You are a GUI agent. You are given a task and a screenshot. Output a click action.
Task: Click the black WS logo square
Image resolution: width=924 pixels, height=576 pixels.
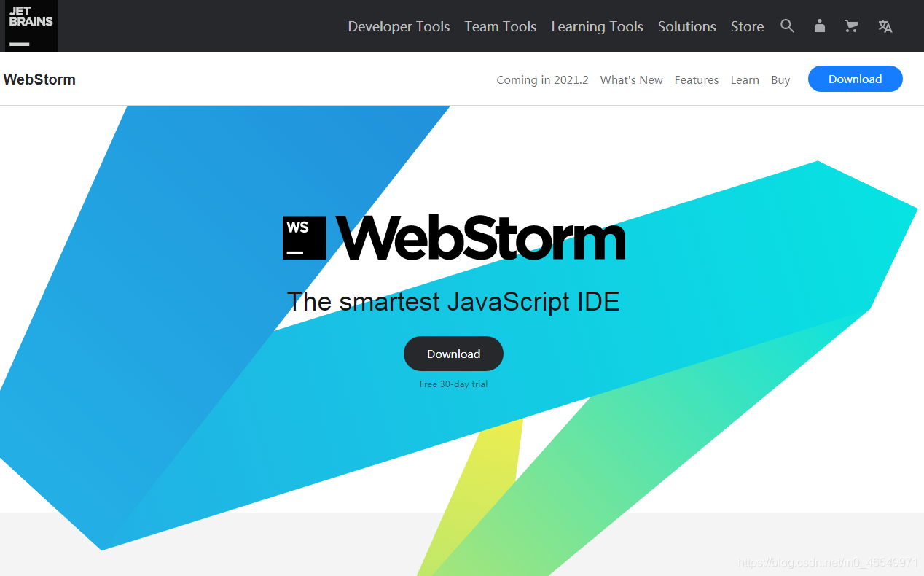click(x=304, y=238)
